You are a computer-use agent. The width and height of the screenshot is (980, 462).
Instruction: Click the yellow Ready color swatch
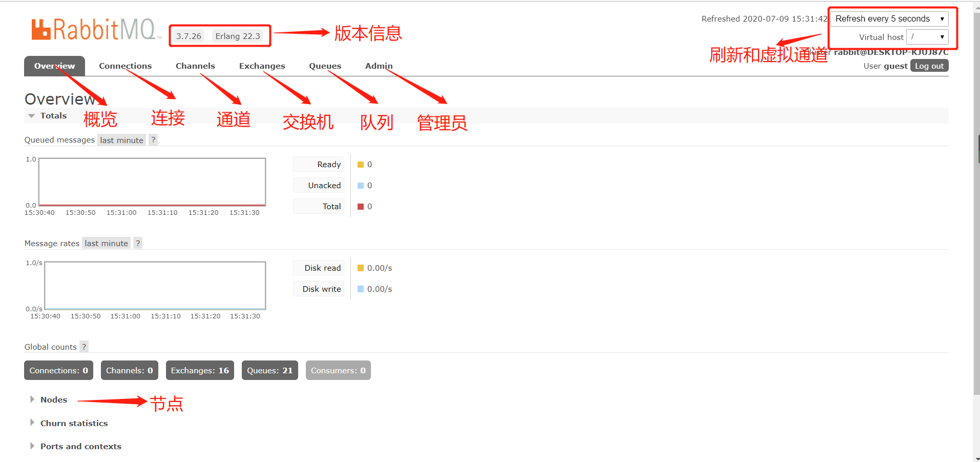click(361, 165)
